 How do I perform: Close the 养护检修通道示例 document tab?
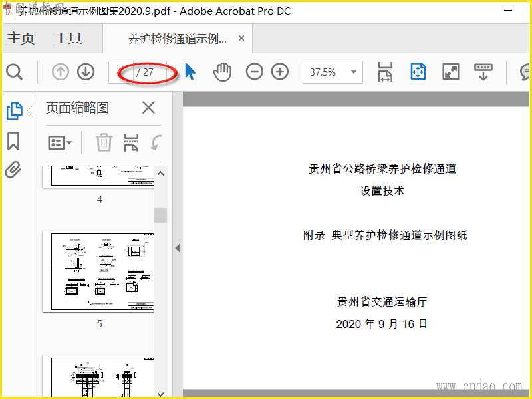tap(241, 38)
